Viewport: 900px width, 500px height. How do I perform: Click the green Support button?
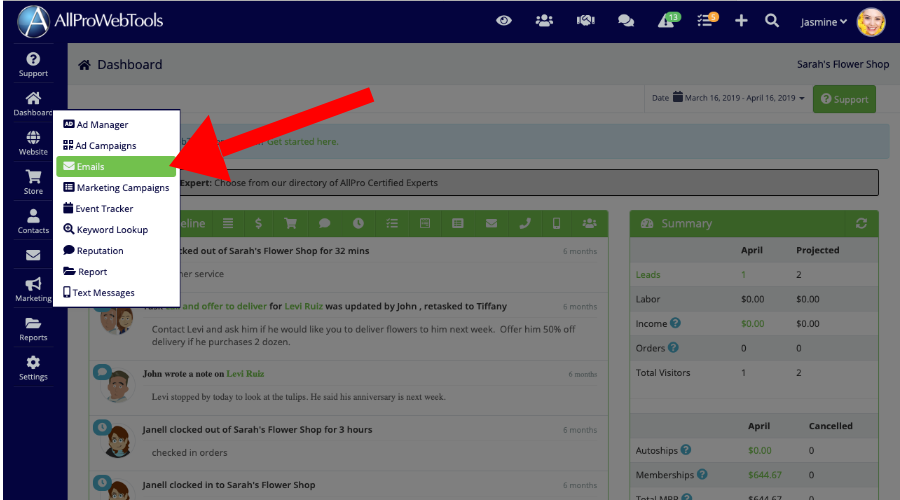click(x=843, y=99)
